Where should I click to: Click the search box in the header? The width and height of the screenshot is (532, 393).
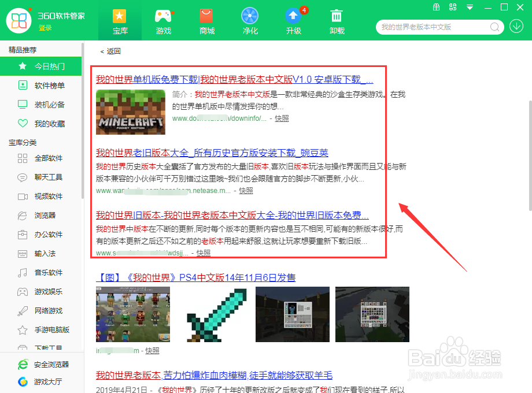(x=440, y=27)
